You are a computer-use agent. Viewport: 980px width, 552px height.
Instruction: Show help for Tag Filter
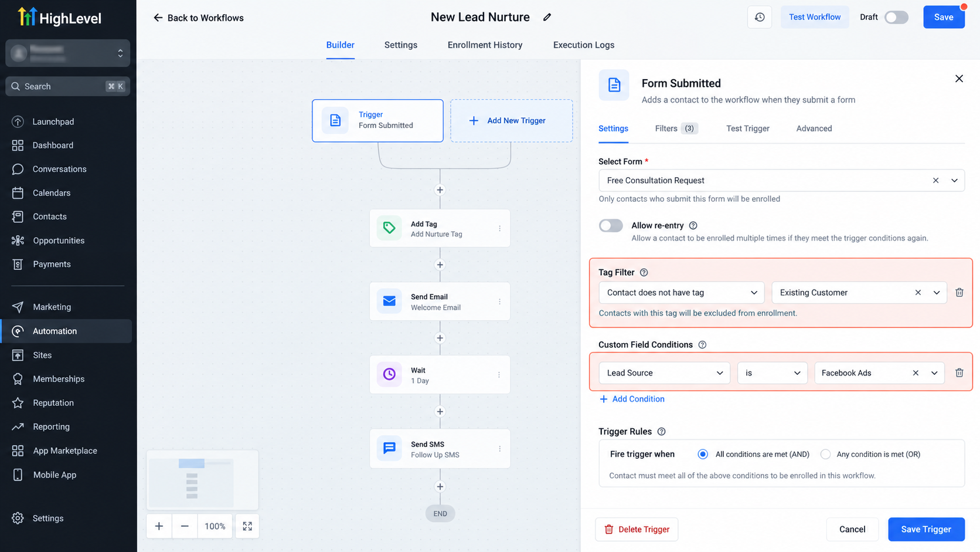(x=644, y=273)
